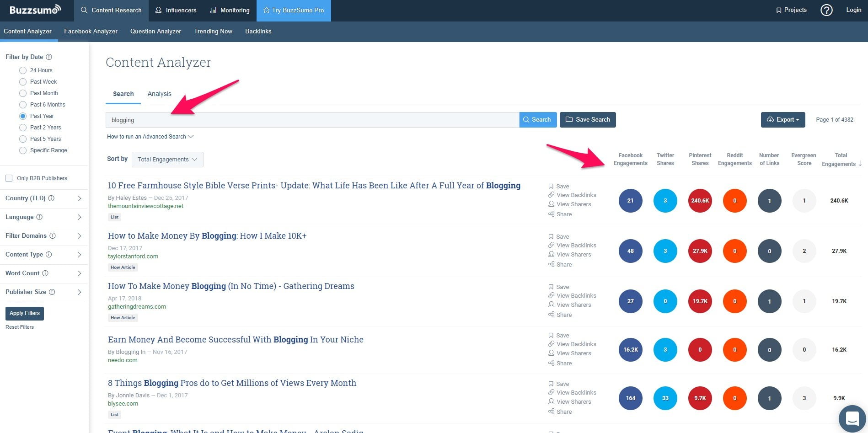
Task: Click the Reddit engagements circle for blysee.com
Action: point(734,398)
